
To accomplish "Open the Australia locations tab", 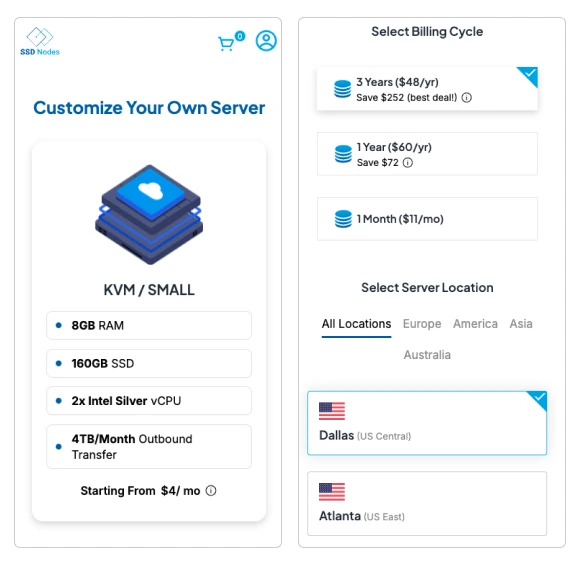I will [x=427, y=355].
